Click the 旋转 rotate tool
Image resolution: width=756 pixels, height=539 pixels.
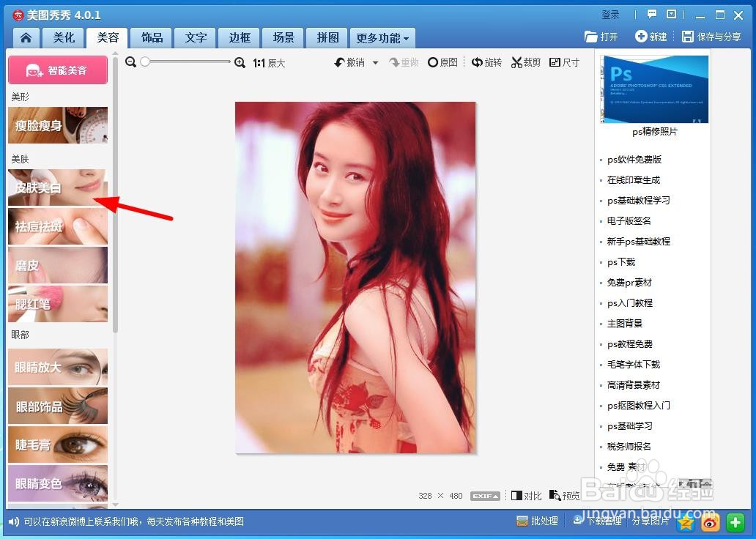[x=486, y=62]
